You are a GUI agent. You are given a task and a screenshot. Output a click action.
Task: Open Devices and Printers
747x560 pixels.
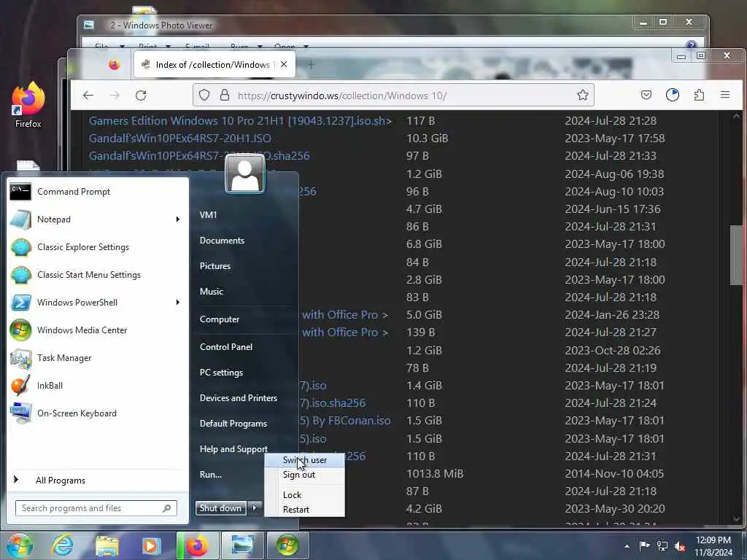coord(239,398)
